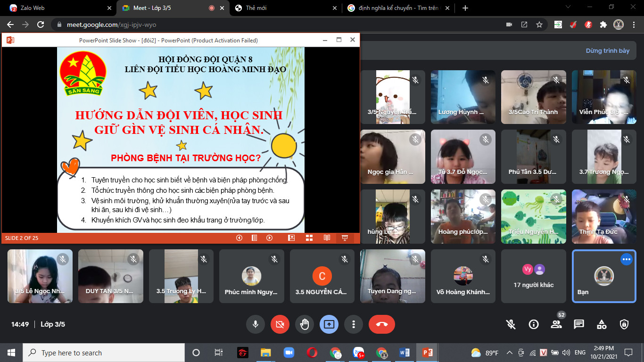
Task: Open meeting details info icon
Action: click(x=534, y=324)
